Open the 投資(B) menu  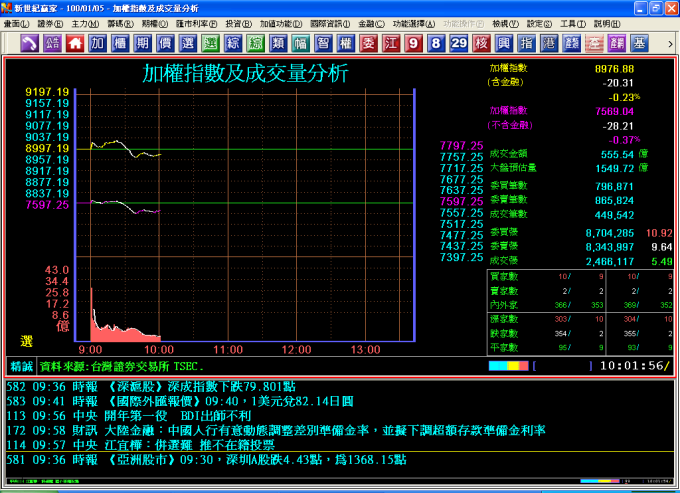[239, 24]
